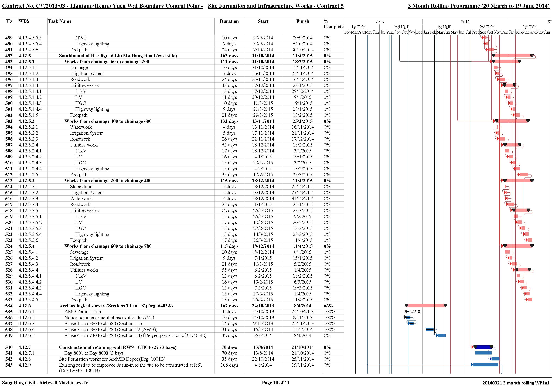Click the Gantt bar for task 538 Phase 3
This screenshot has height=392, width=552.
coord(430,329)
